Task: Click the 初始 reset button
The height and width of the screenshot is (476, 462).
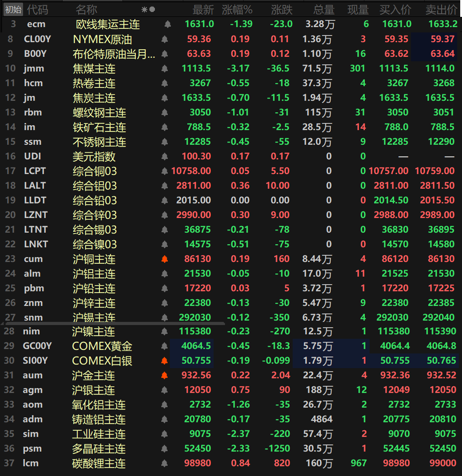Action: 13,9
